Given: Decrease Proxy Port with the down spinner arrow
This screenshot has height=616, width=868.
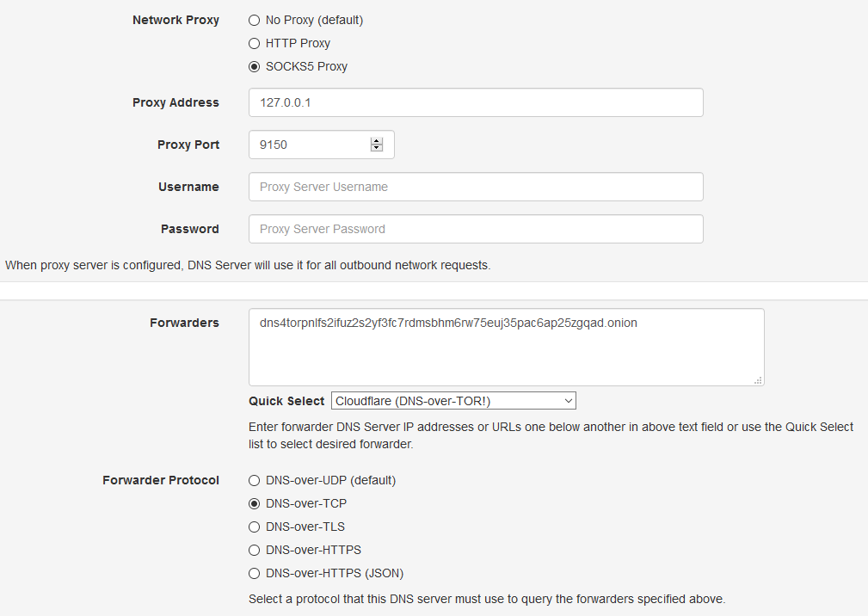Looking at the screenshot, I should click(x=377, y=148).
